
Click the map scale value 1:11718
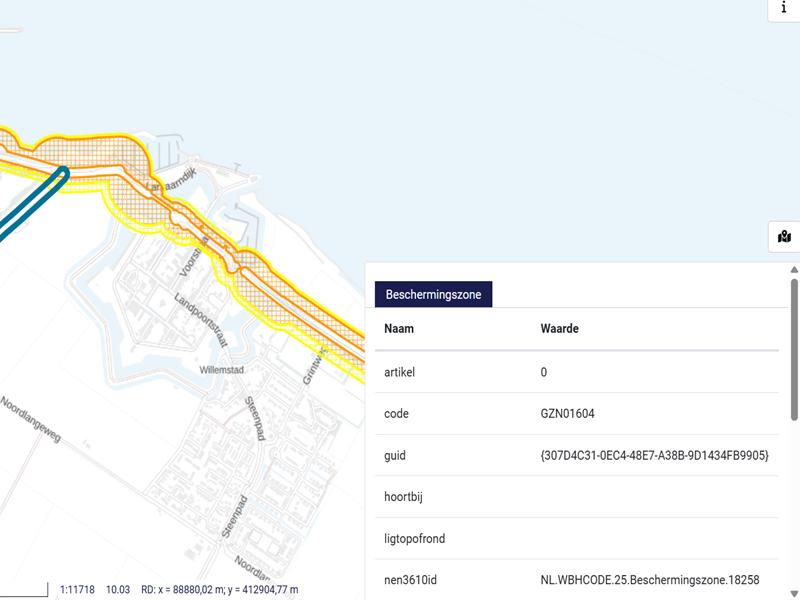[77, 590]
